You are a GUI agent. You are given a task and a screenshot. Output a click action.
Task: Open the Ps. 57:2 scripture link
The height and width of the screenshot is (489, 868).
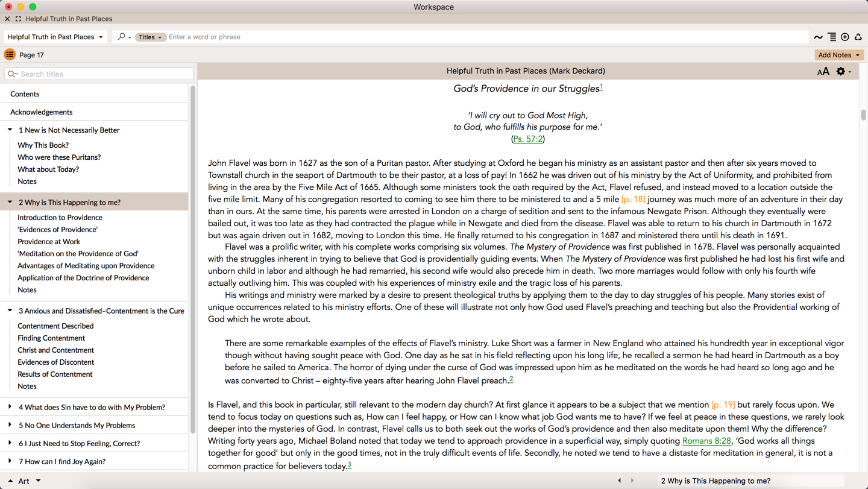[x=528, y=139]
